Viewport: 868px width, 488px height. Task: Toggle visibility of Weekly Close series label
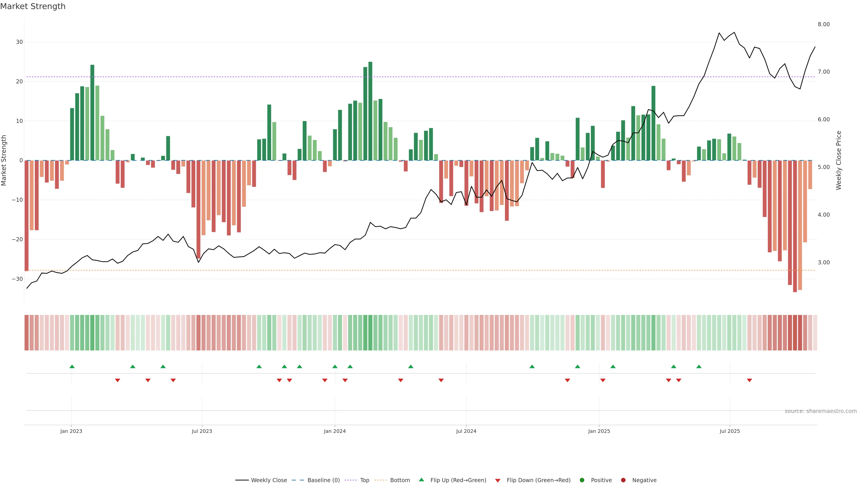[x=269, y=480]
